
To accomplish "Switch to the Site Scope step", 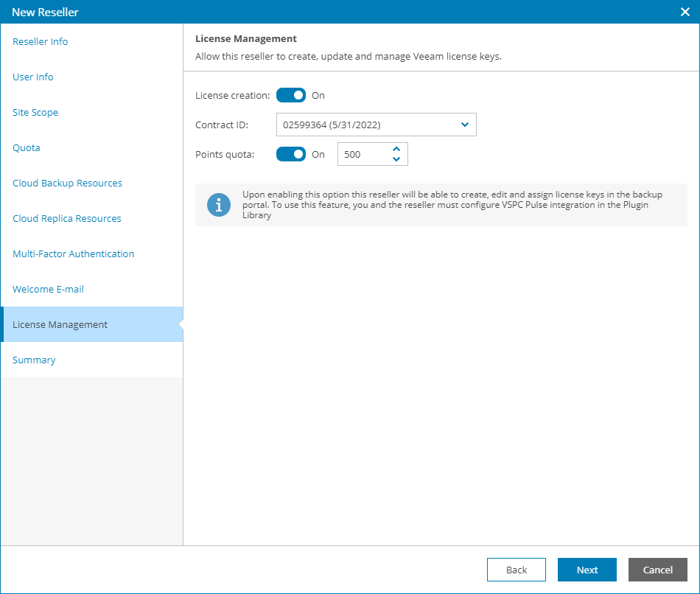I will pos(35,113).
